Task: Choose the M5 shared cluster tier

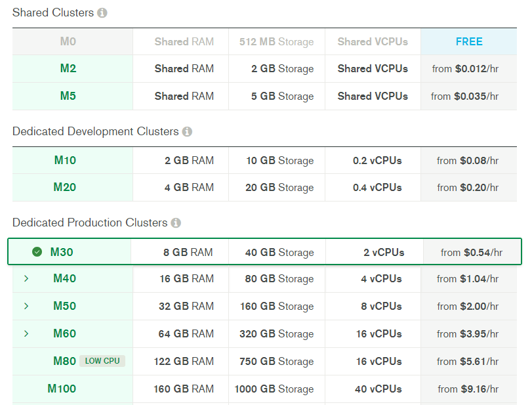Action: point(264,96)
